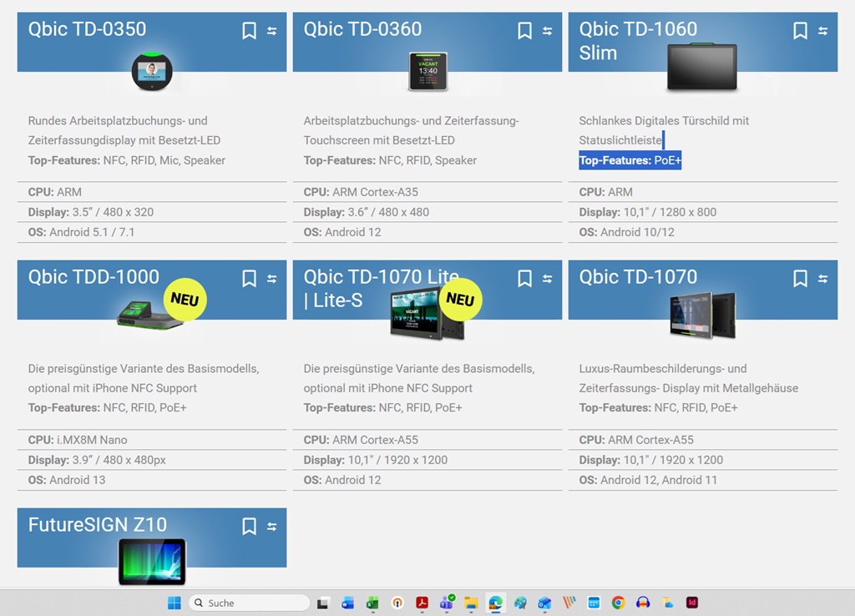Viewport: 855px width, 616px height.
Task: Bookmark the Qbic TD-0350 product
Action: point(249,31)
